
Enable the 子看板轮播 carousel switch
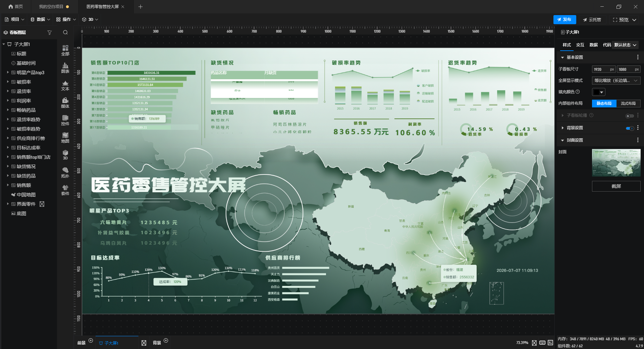pyautogui.click(x=630, y=116)
